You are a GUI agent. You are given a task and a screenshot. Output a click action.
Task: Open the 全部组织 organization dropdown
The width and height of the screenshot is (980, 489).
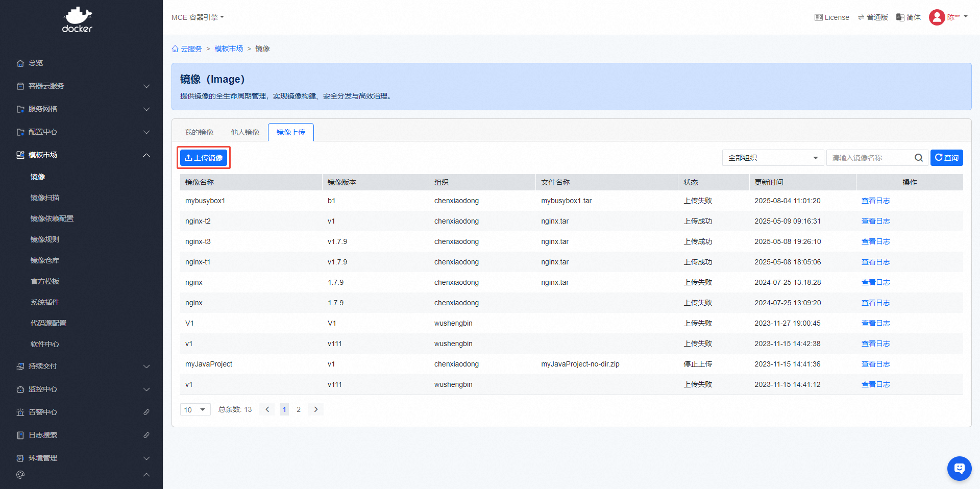click(772, 158)
